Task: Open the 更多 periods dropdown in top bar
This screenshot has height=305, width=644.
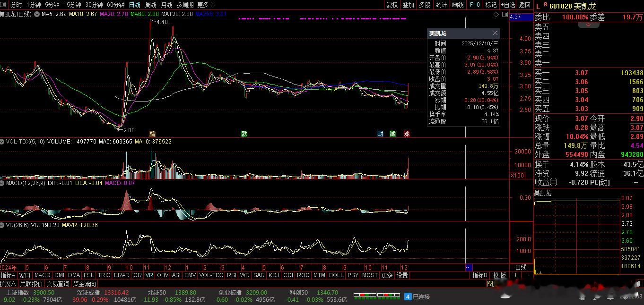Action: click(x=203, y=5)
